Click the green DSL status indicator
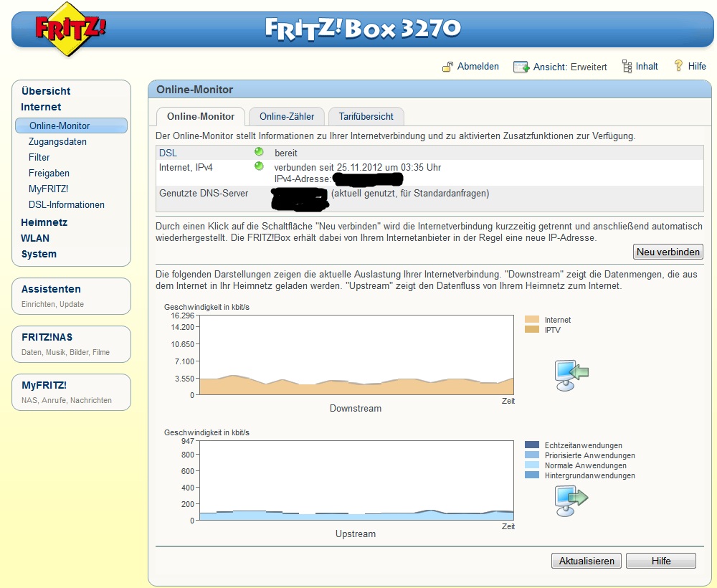The image size is (717, 588). 259,151
